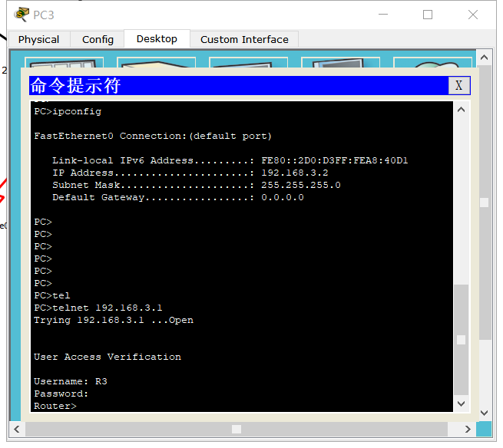Click the Subnet Mask 255.255.255.0 line

[197, 185]
